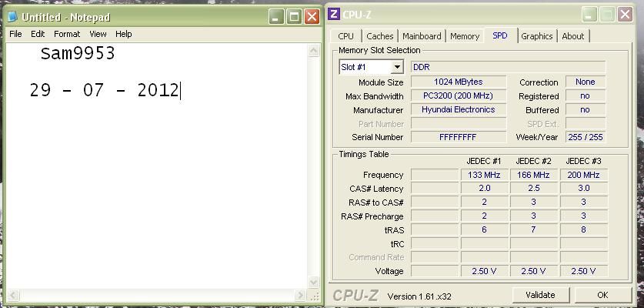644x308 pixels.
Task: Click the 29 - 07 - 2012 date line
Action: click(105, 90)
